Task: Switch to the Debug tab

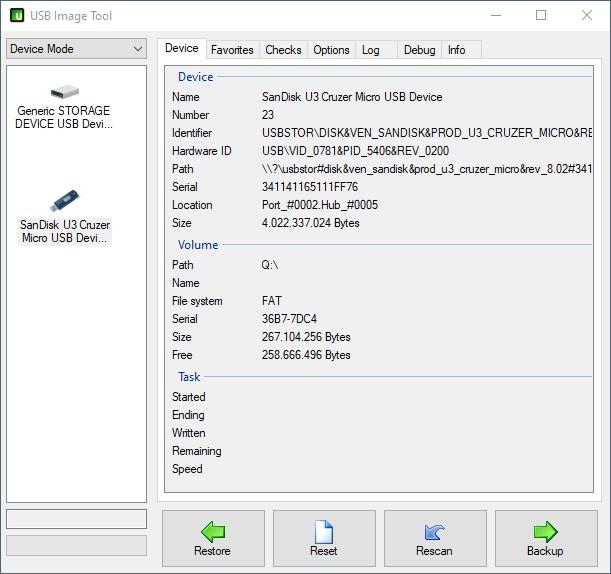Action: pyautogui.click(x=420, y=50)
